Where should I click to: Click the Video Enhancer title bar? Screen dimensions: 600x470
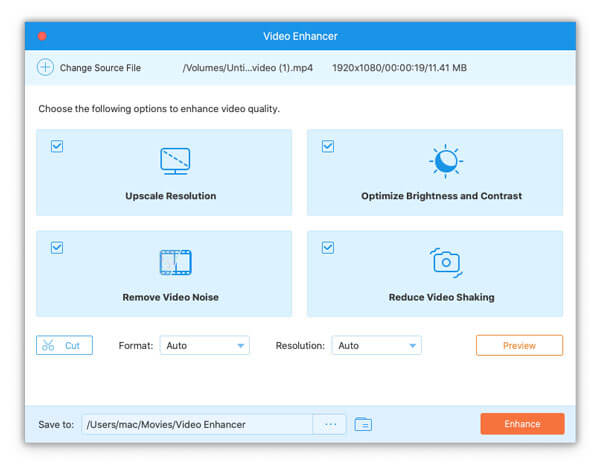click(300, 36)
